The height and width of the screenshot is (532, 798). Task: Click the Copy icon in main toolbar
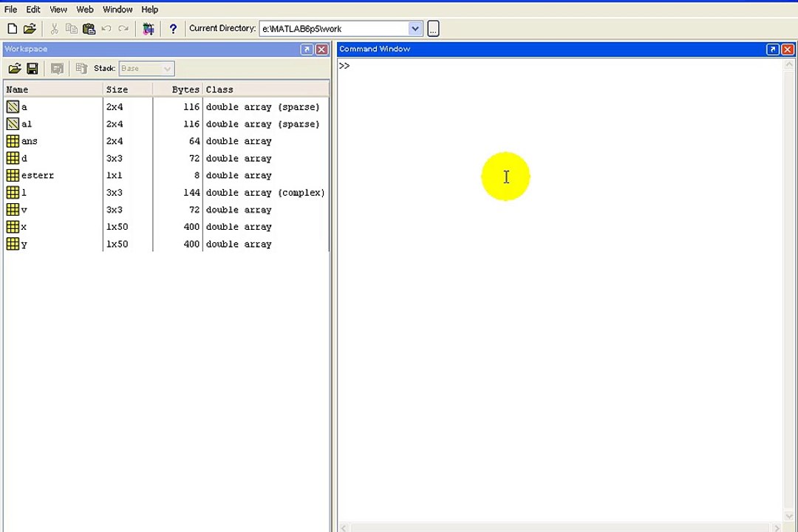click(72, 29)
